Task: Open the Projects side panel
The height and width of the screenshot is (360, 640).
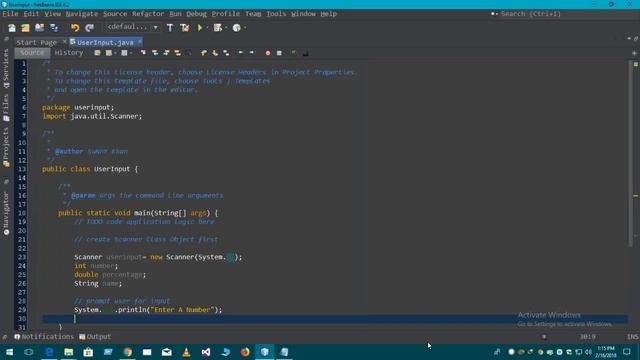Action: click(6, 147)
